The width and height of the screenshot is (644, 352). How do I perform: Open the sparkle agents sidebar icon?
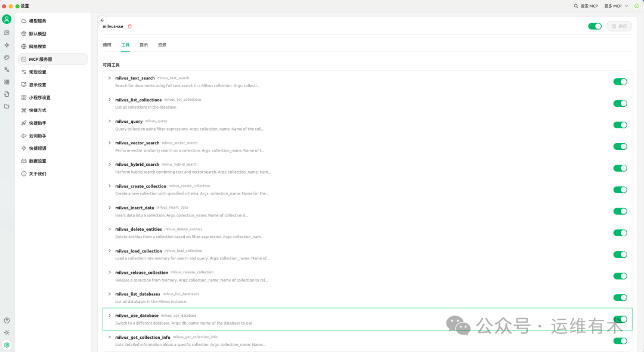pos(7,45)
